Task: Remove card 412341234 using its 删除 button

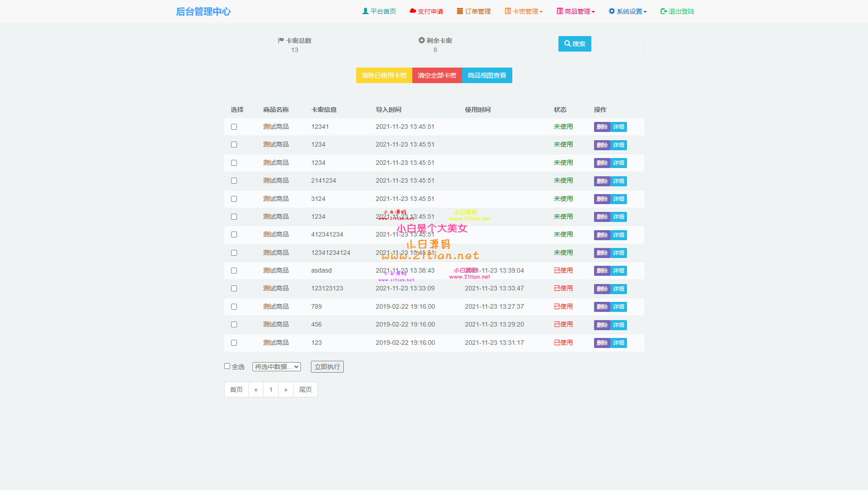Action: (602, 235)
